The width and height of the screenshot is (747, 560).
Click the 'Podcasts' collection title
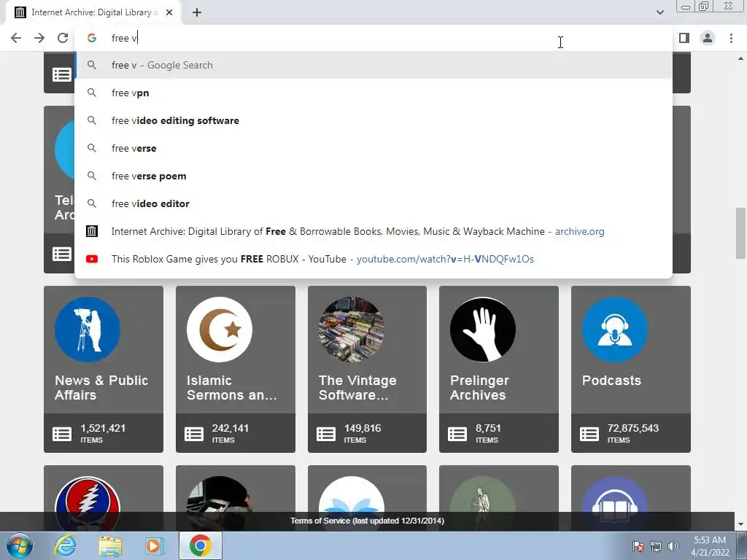click(611, 381)
